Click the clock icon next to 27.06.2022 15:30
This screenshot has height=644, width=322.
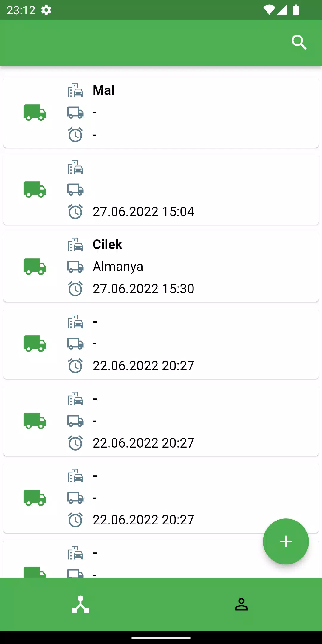(x=75, y=289)
